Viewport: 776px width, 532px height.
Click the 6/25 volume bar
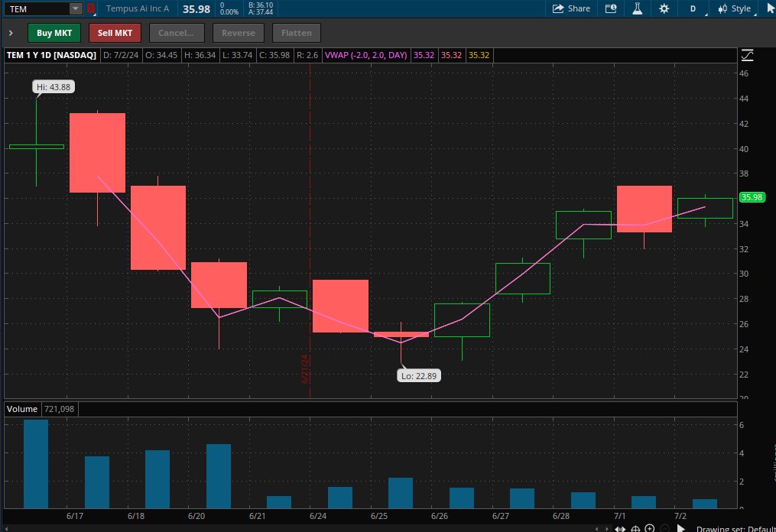pyautogui.click(x=401, y=493)
